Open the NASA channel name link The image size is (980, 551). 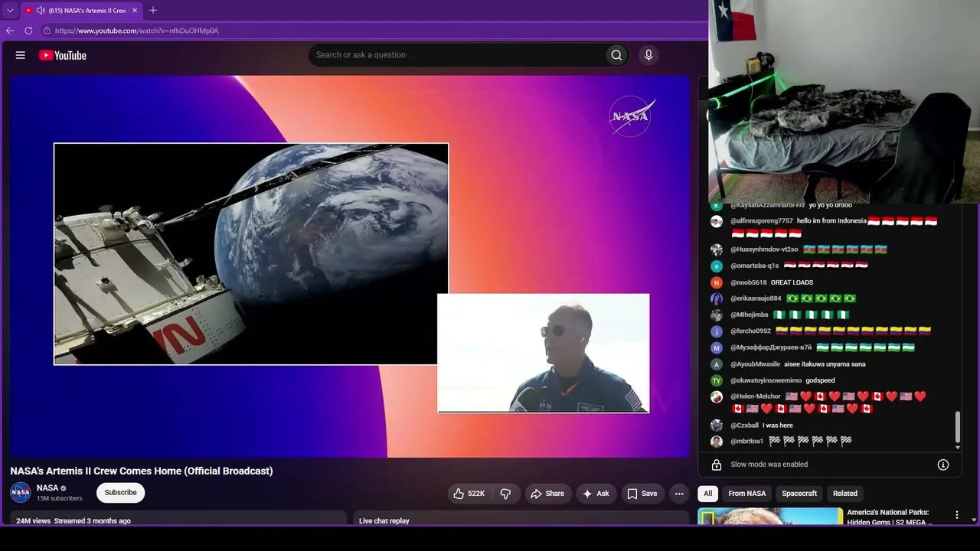click(x=47, y=488)
